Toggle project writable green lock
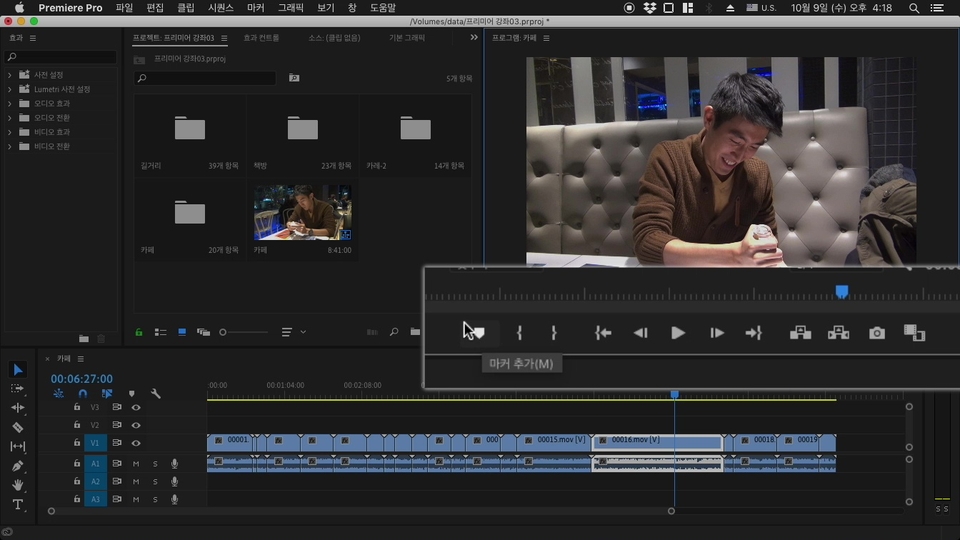960x540 pixels. tap(139, 332)
